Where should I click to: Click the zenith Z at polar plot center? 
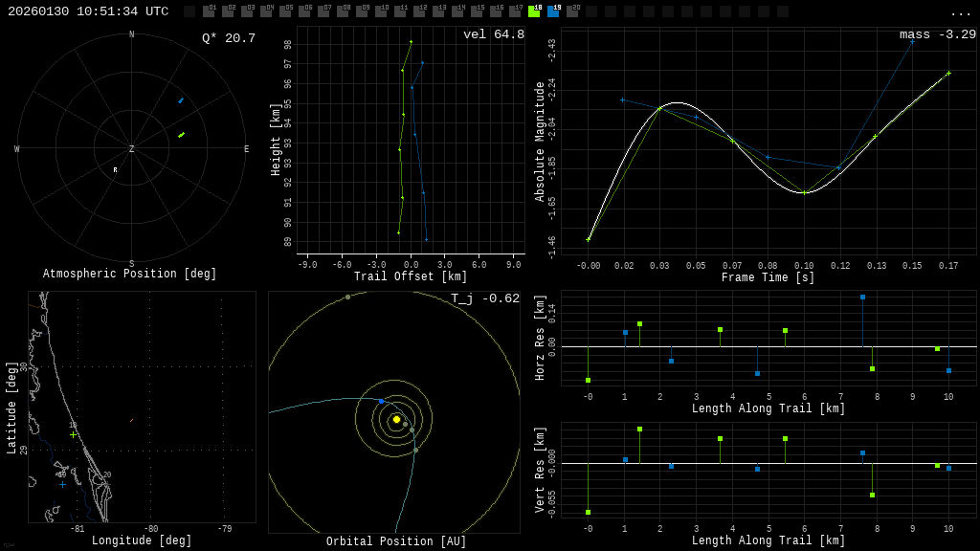click(131, 149)
